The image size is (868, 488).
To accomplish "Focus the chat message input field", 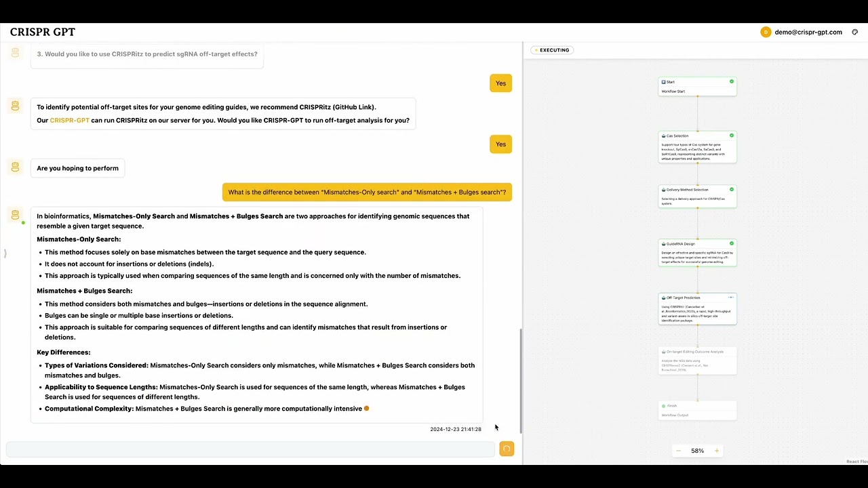I will pos(251,449).
